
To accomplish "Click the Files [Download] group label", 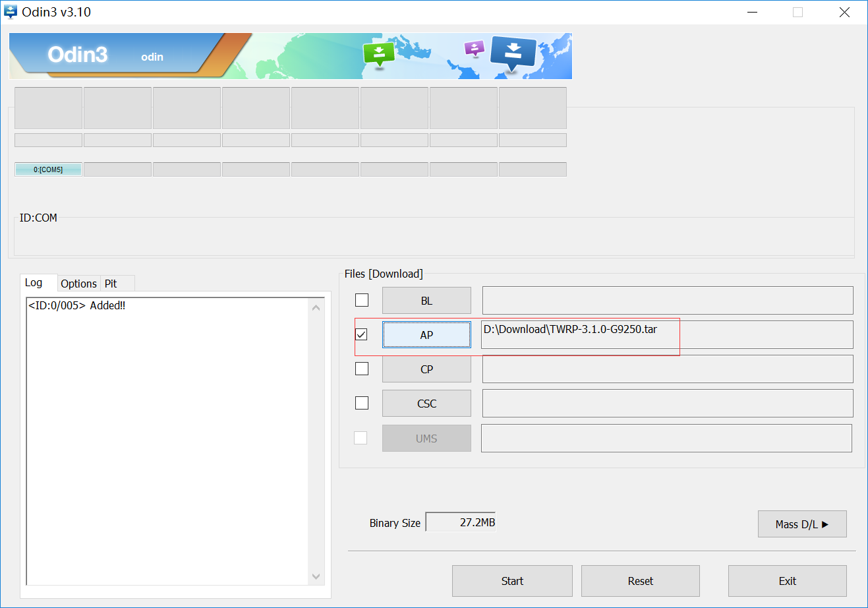I will 384,274.
